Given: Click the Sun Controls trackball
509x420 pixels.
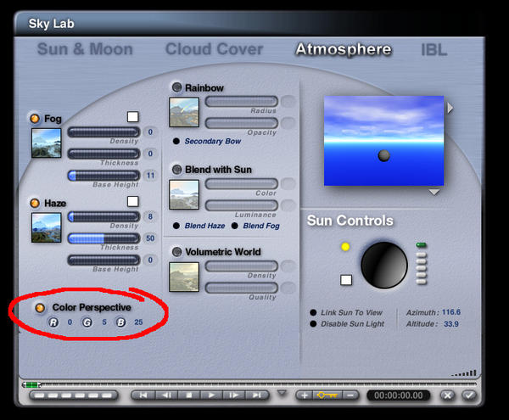Looking at the screenshot, I should 384,266.
